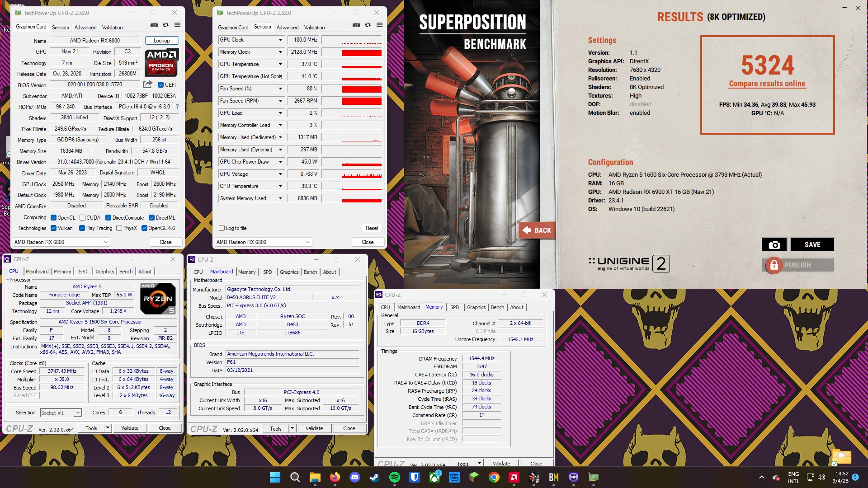Click the GPU Clock sensor graph
The width and height of the screenshot is (868, 488).
[x=352, y=40]
